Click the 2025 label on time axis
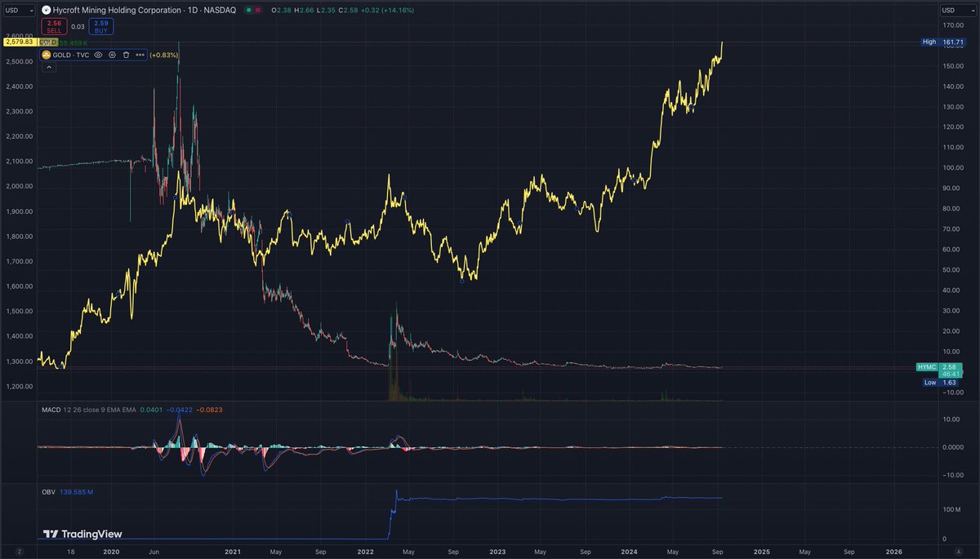 pyautogui.click(x=761, y=552)
